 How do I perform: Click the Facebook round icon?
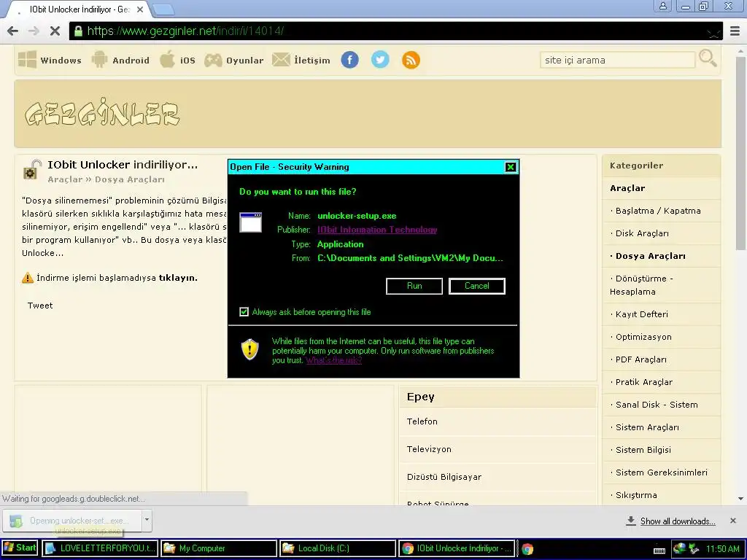point(349,60)
